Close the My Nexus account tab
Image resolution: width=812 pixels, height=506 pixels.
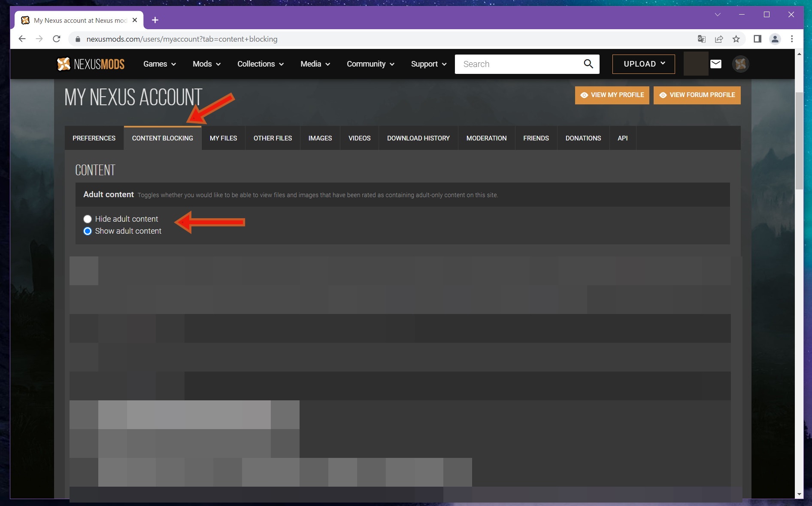[x=135, y=20]
